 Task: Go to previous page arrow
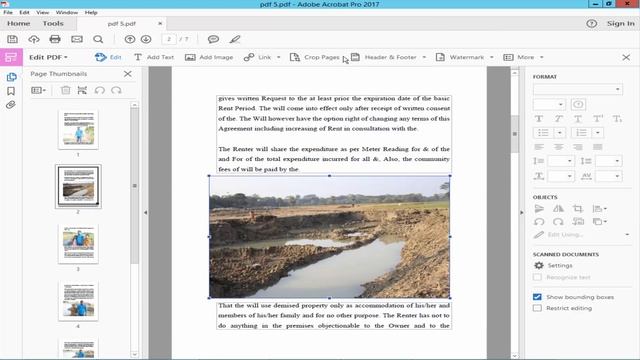point(130,39)
